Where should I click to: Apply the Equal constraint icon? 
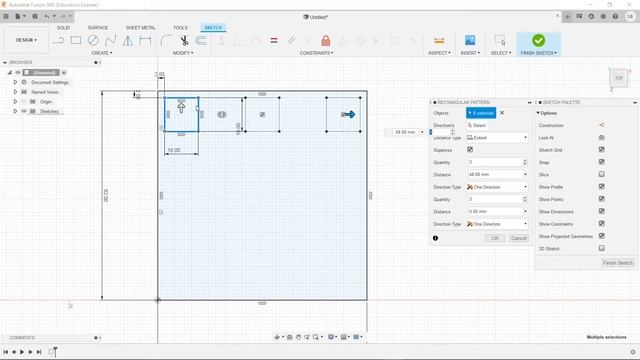pos(274,40)
